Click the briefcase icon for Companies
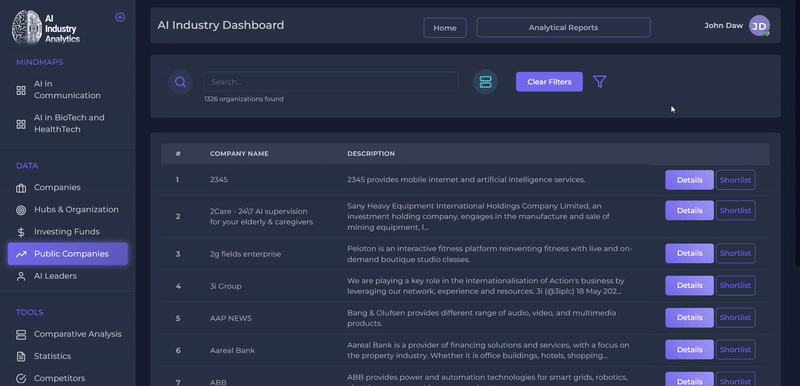The height and width of the screenshot is (386, 800). [21, 188]
